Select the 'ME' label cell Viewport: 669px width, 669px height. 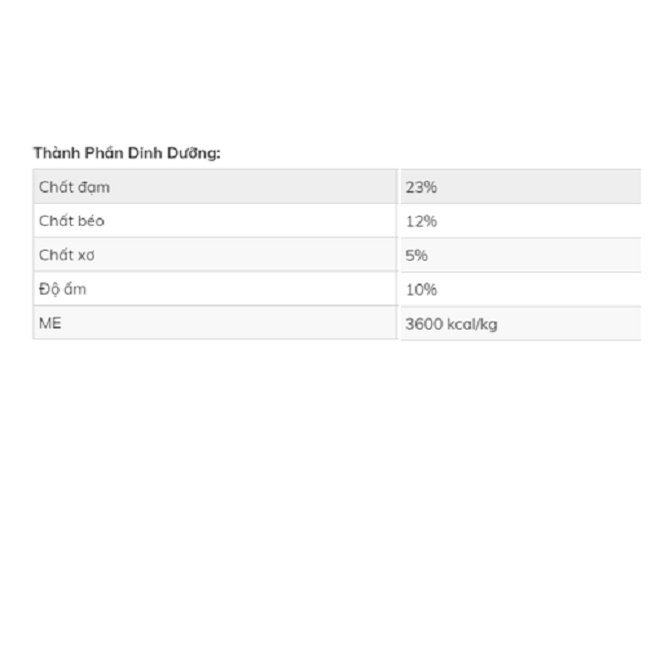pyautogui.click(x=50, y=323)
